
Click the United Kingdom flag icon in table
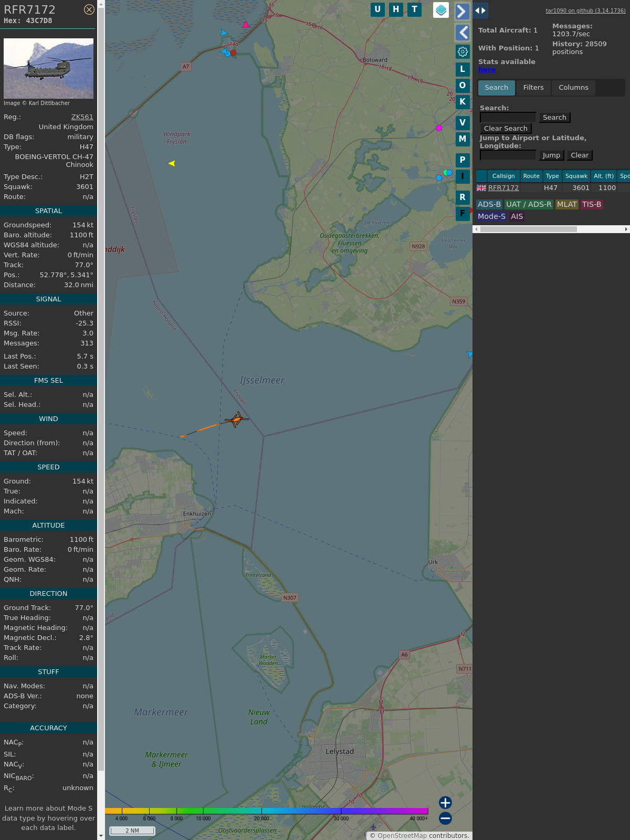click(481, 188)
